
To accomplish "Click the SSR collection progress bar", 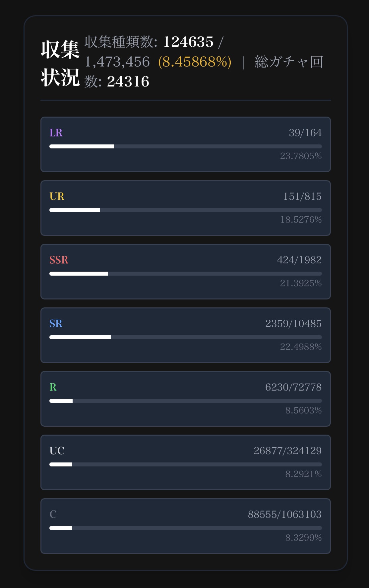I will (x=185, y=274).
